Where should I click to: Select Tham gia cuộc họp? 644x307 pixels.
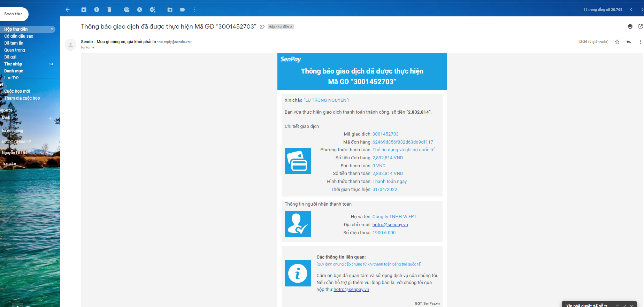(22, 98)
